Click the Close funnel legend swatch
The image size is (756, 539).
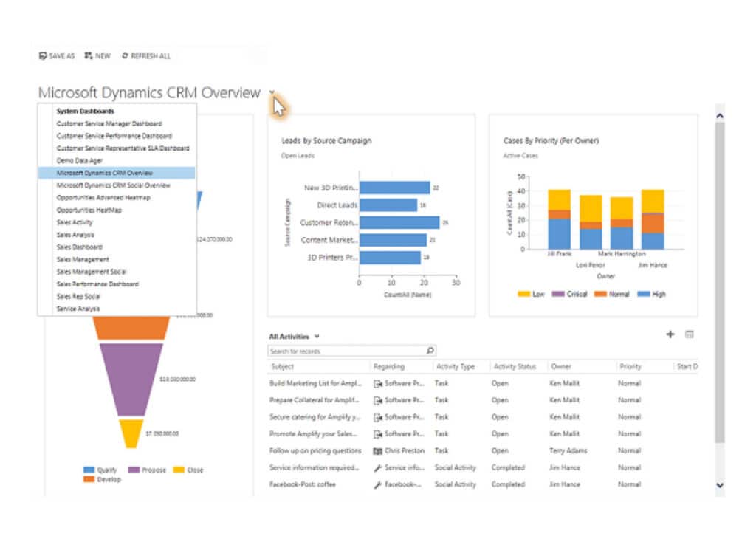(x=179, y=470)
